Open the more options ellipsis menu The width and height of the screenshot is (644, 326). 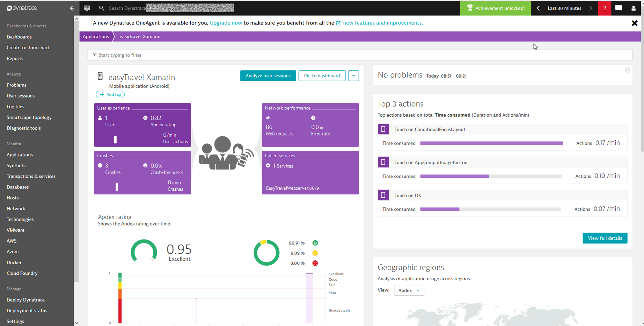[353, 76]
